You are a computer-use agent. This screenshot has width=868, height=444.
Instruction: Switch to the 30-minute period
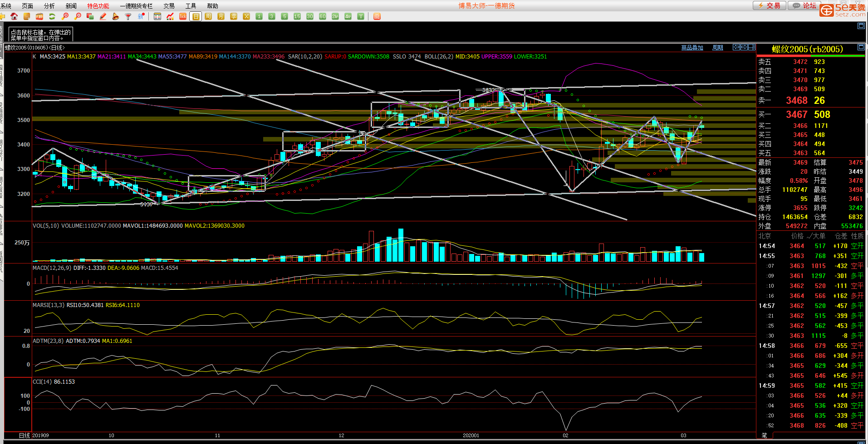[310, 16]
